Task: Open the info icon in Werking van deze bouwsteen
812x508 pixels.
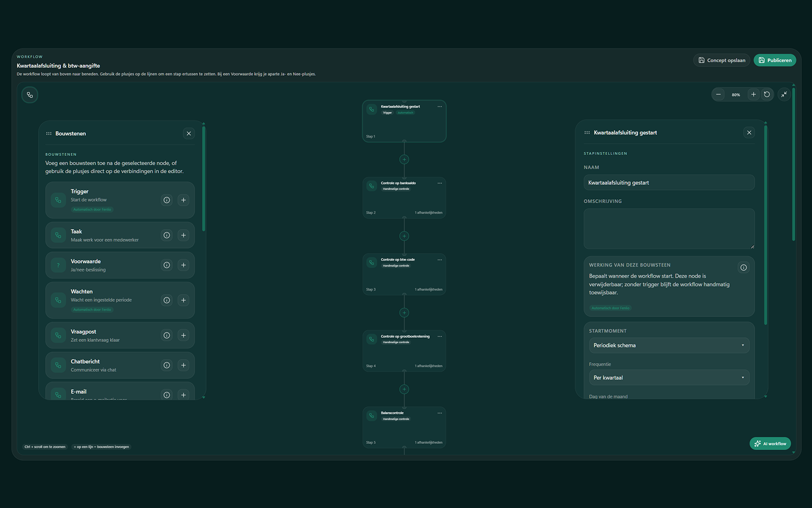Action: [743, 268]
